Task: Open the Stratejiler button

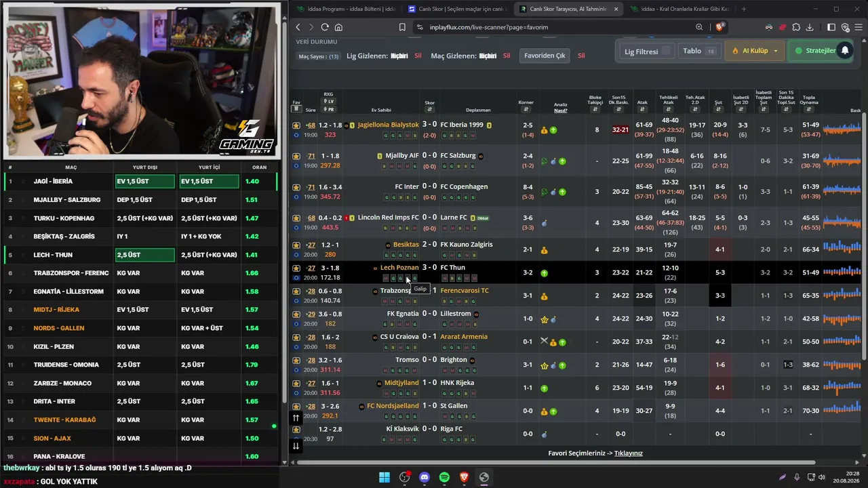Action: click(821, 51)
